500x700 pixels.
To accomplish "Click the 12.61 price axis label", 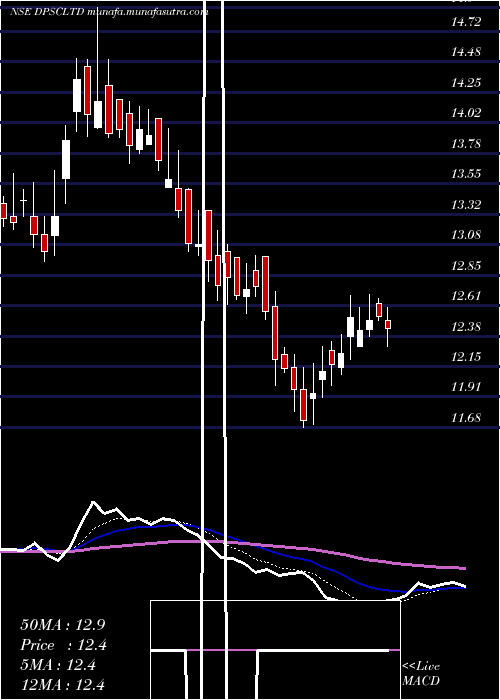I will point(466,296).
